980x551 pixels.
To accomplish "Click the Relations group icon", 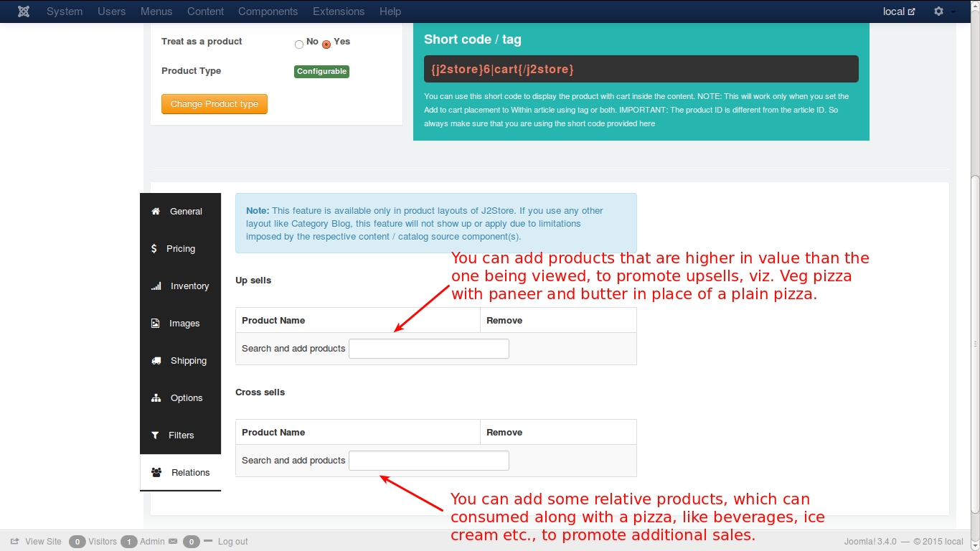I will click(156, 473).
